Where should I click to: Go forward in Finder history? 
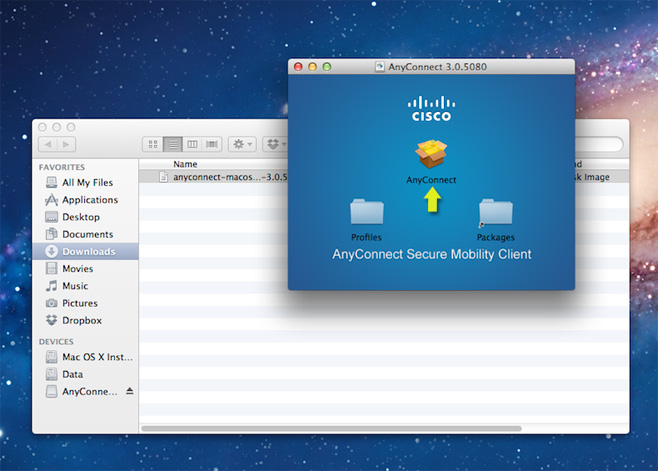[x=66, y=145]
